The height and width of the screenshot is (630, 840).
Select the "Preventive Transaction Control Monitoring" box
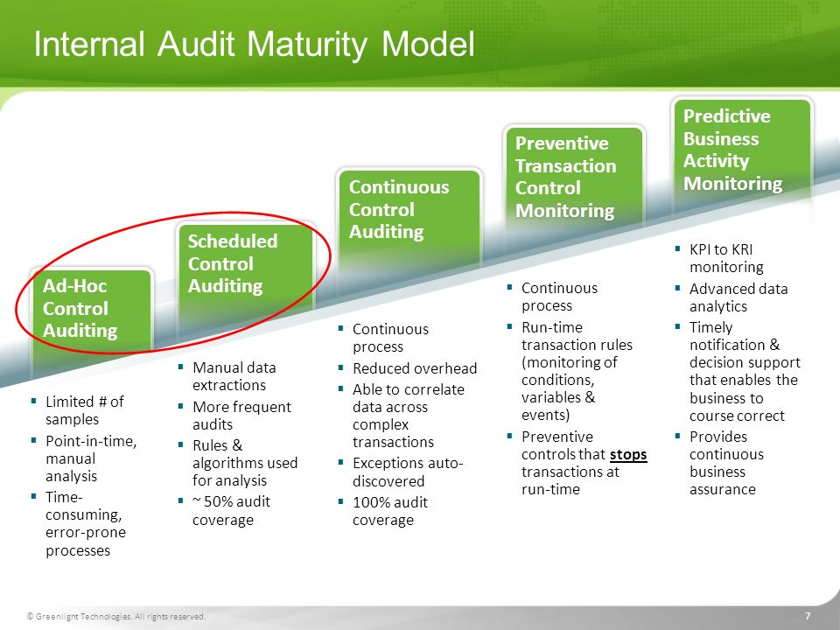point(574,184)
